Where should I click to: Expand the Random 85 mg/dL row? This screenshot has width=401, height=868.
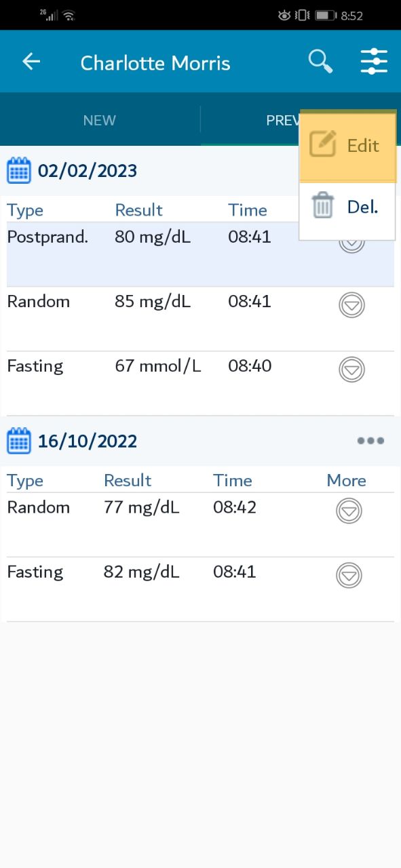pyautogui.click(x=351, y=306)
